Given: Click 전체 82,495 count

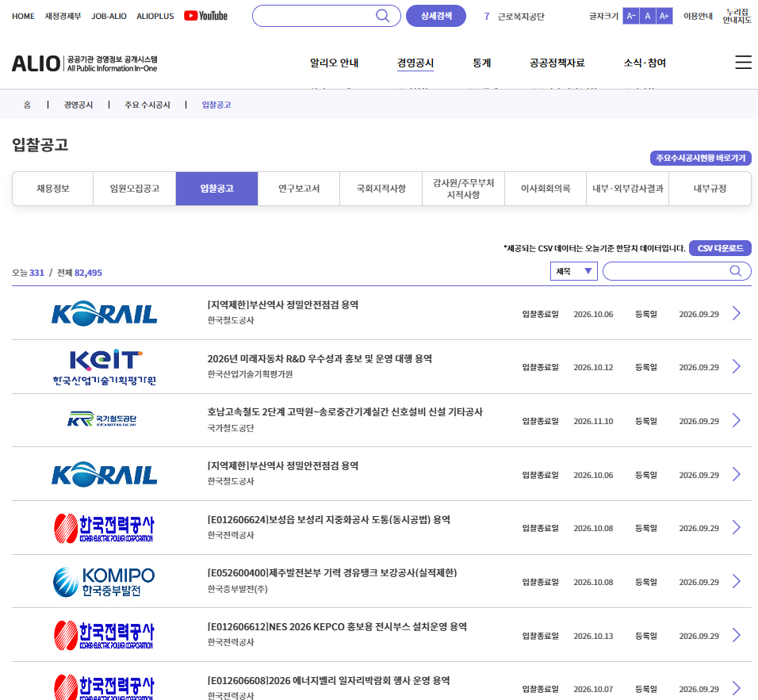Looking at the screenshot, I should point(79,273).
